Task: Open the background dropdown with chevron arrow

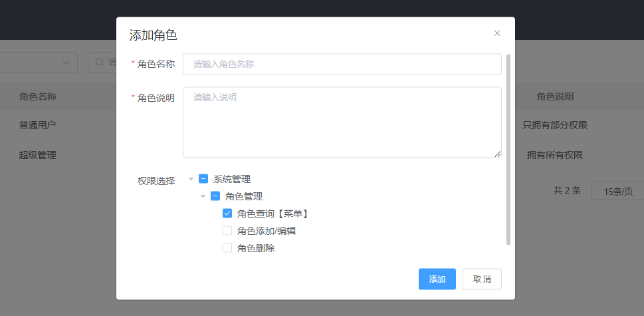Action: click(x=66, y=63)
